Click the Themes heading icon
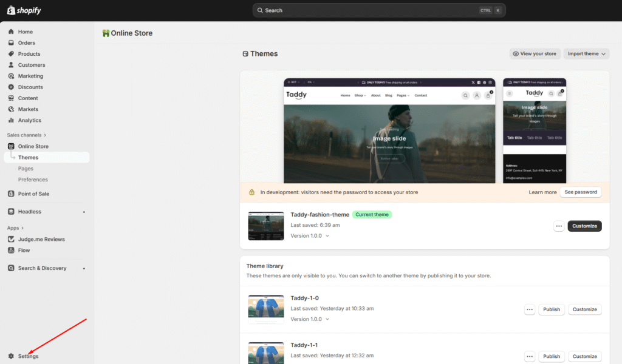The height and width of the screenshot is (364, 622). [x=245, y=54]
